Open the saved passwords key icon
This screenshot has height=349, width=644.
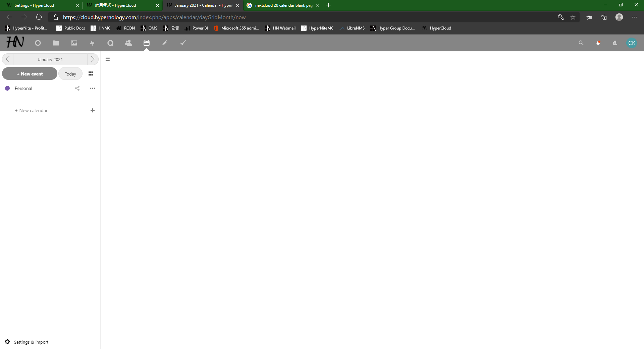pos(560,17)
